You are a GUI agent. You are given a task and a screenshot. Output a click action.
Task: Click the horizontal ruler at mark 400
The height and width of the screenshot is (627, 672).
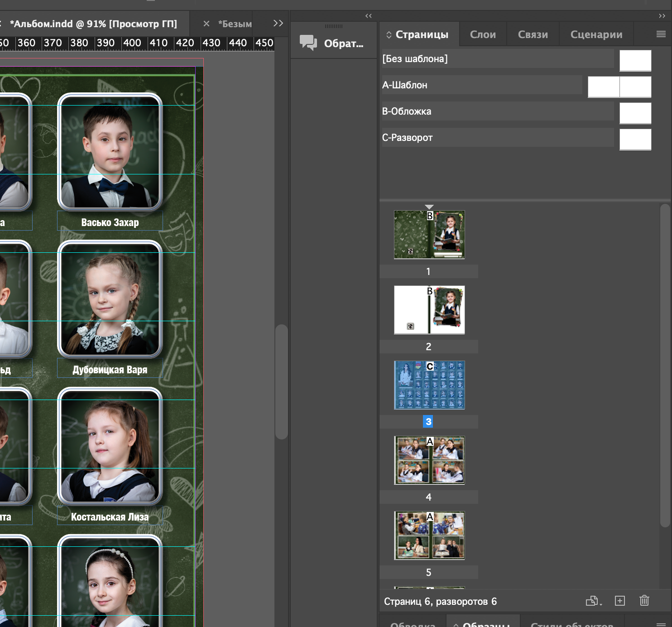click(x=132, y=43)
